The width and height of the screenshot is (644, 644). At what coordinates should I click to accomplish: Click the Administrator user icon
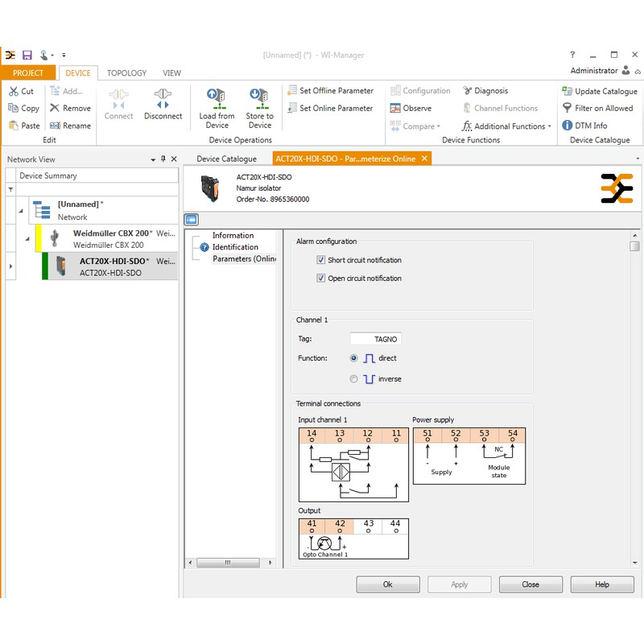coord(625,70)
